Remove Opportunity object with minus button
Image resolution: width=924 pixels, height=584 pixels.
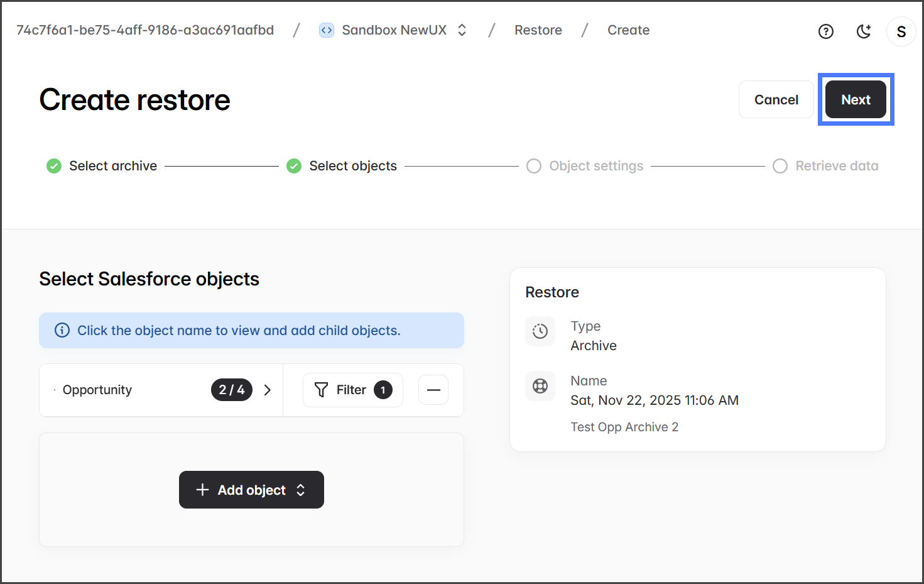click(433, 390)
